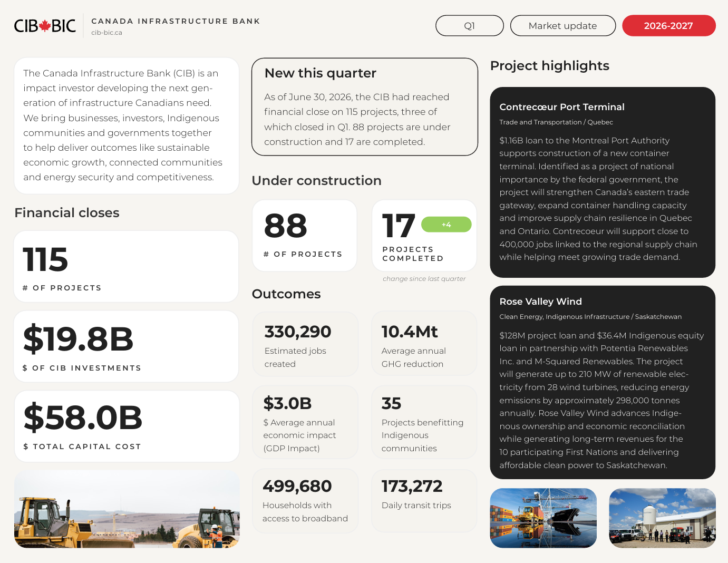This screenshot has width=728, height=563.
Task: Click the 17 projects completed figure
Action: click(399, 226)
